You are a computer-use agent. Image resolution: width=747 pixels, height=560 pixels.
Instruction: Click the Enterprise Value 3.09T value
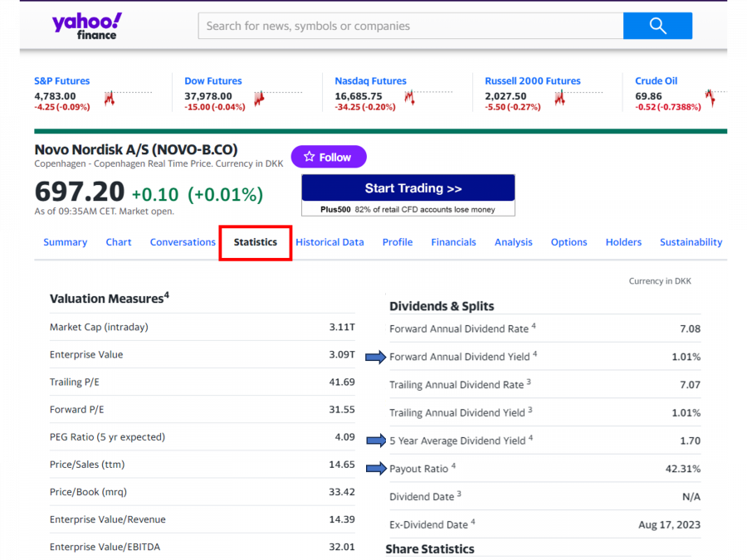342,355
